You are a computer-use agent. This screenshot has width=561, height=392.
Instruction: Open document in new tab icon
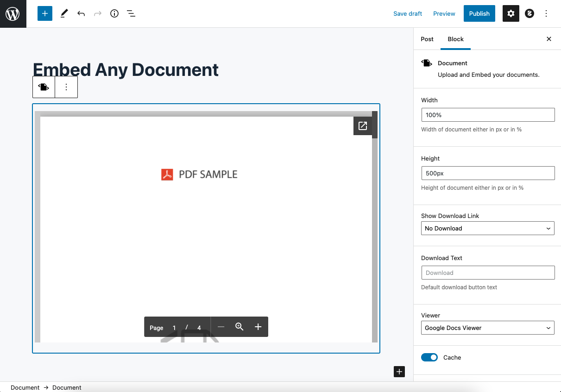click(363, 125)
